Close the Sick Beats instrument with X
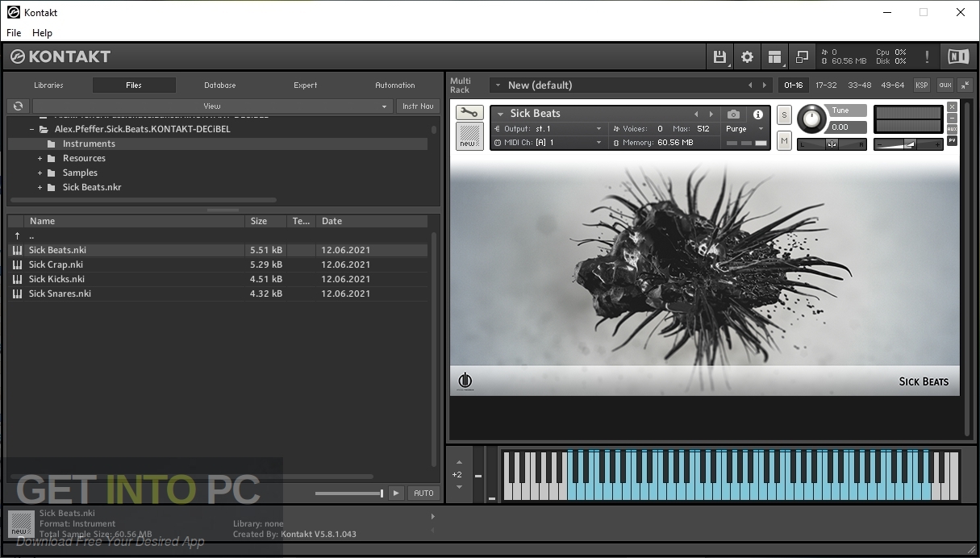 [x=952, y=106]
